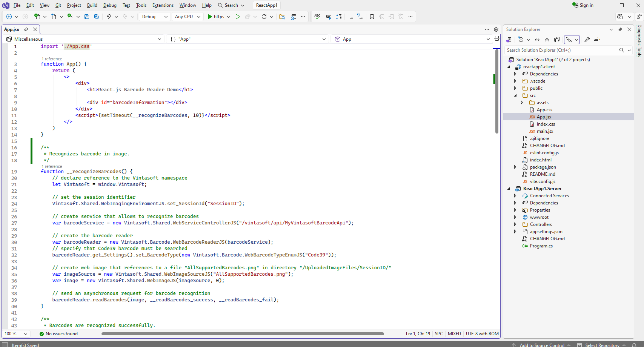Viewport: 644px width, 347px height.
Task: Open Solution Explorer properties with the wrench icon
Action: [587, 40]
